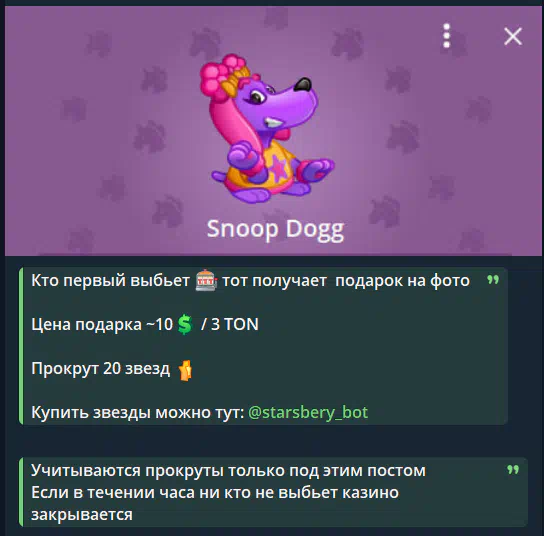Click the green dollar sign emoji
Screen dimensions: 544x536
(x=185, y=324)
